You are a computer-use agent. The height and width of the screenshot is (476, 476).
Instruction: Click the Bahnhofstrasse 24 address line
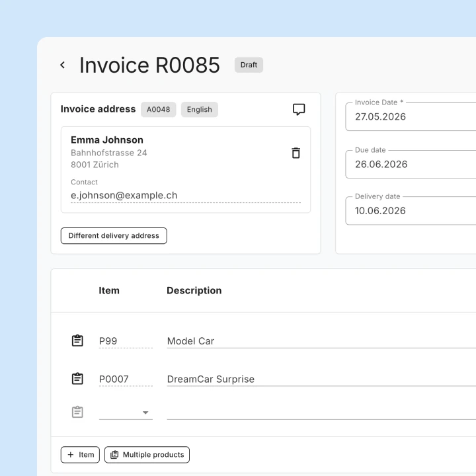coord(108,153)
